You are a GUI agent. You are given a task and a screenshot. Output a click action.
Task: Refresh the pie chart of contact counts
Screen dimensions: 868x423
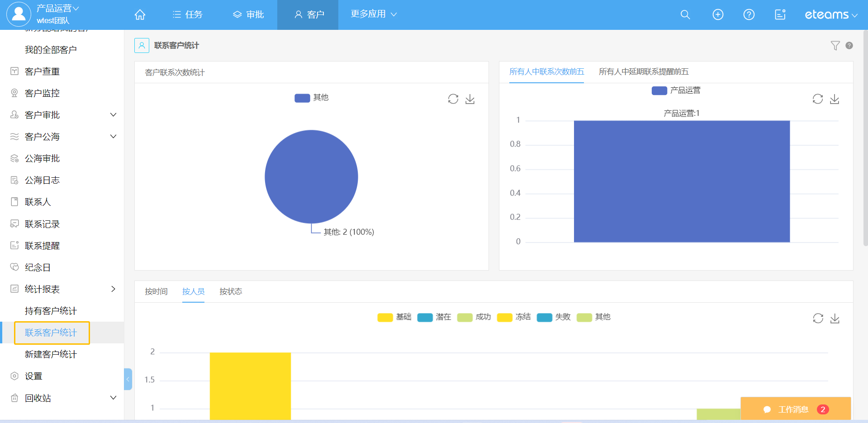(453, 99)
